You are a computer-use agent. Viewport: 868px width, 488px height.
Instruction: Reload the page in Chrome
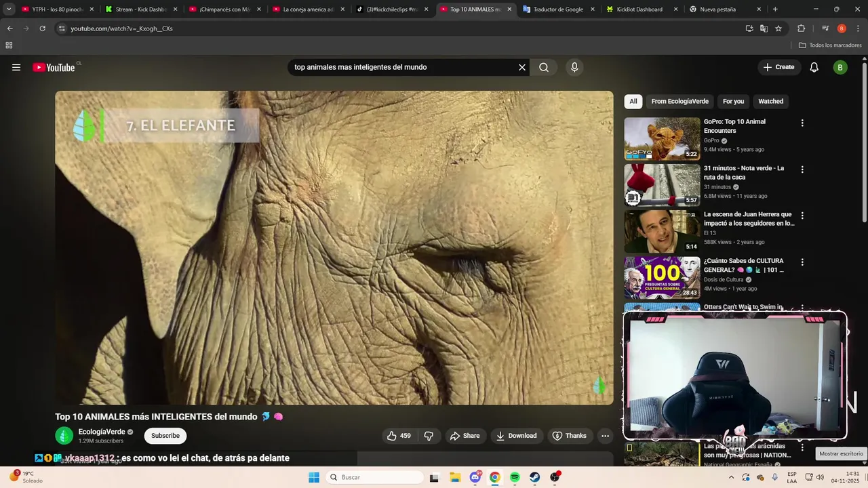coord(42,28)
